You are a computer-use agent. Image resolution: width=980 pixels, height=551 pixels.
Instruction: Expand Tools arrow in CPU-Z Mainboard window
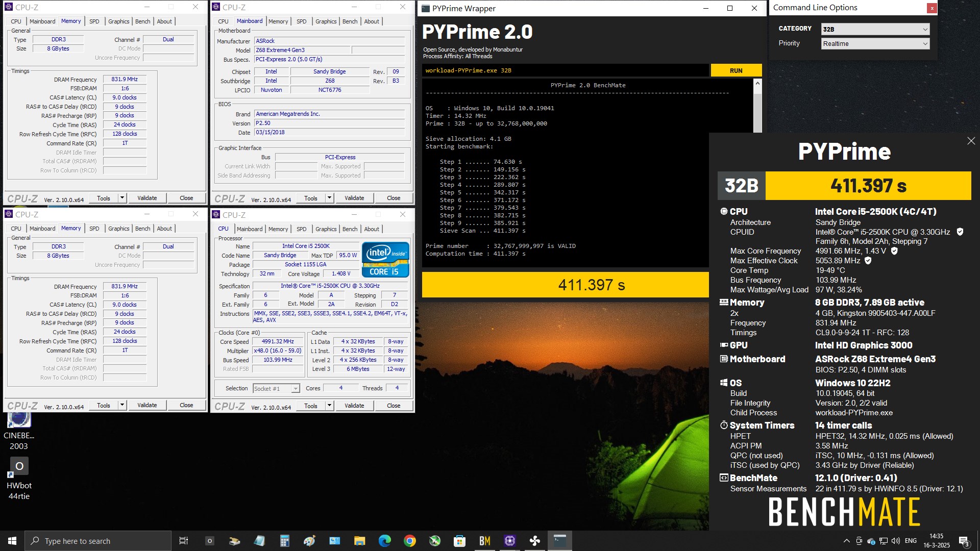coord(329,198)
